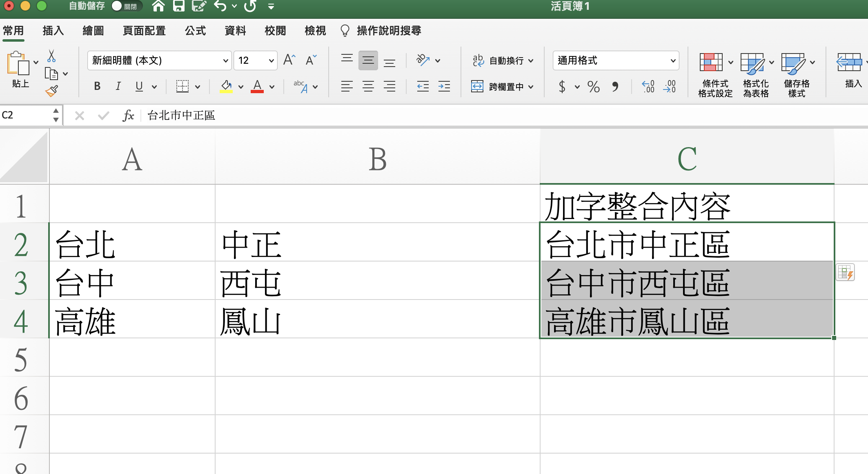Click the Home house icon in title bar
Screen dimensions: 868x474
click(x=158, y=6)
